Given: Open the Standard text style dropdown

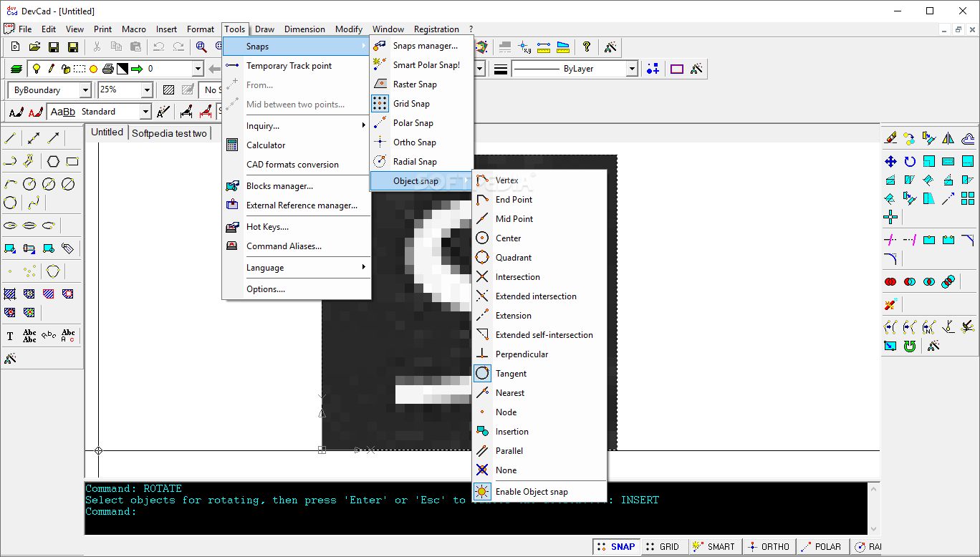Looking at the screenshot, I should (145, 112).
